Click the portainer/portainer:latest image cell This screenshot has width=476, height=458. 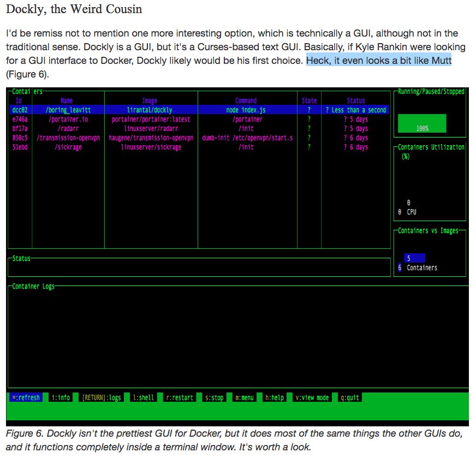[151, 120]
